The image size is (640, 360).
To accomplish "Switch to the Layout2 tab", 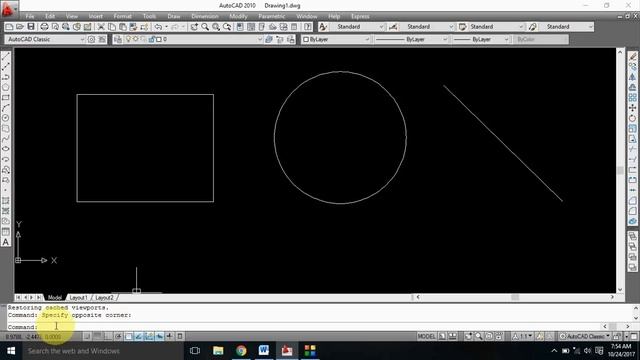I will pyautogui.click(x=104, y=298).
